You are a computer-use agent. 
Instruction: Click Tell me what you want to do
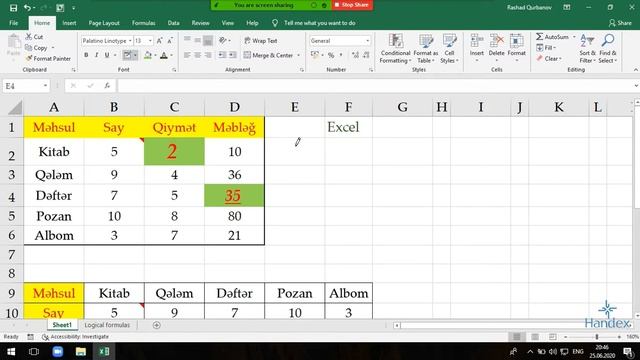point(320,23)
